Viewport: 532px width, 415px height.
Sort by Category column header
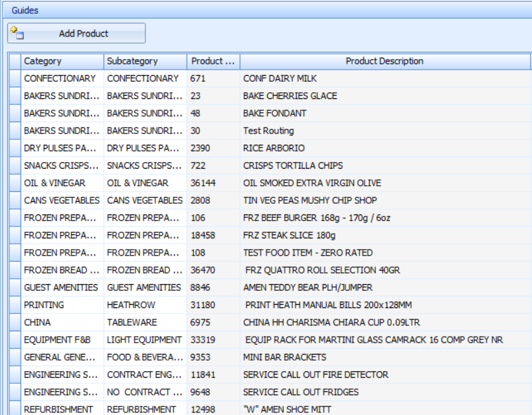[62, 61]
